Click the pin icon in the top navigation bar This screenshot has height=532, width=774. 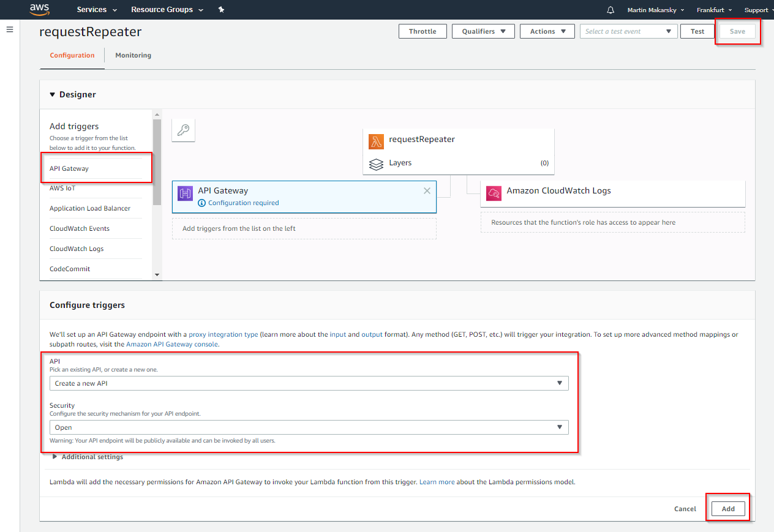(x=220, y=9)
